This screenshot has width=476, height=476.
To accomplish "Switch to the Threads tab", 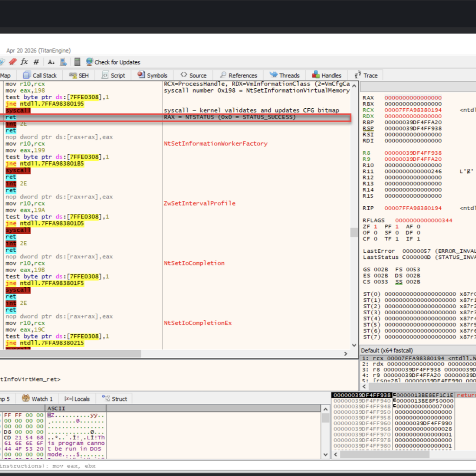I will [x=284, y=75].
